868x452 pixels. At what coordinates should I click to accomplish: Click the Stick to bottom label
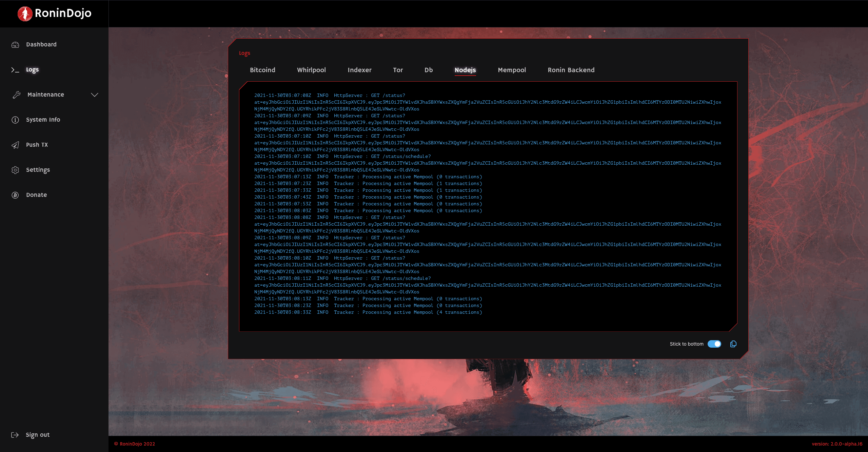pyautogui.click(x=687, y=344)
